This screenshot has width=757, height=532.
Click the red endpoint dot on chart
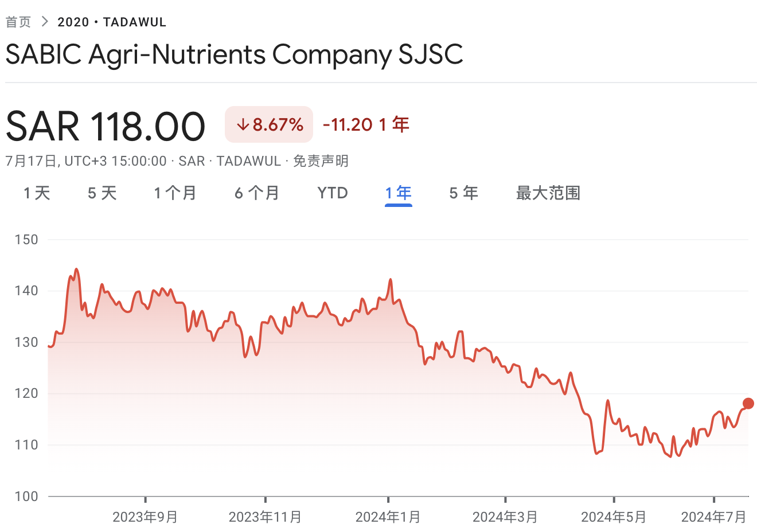coord(748,404)
